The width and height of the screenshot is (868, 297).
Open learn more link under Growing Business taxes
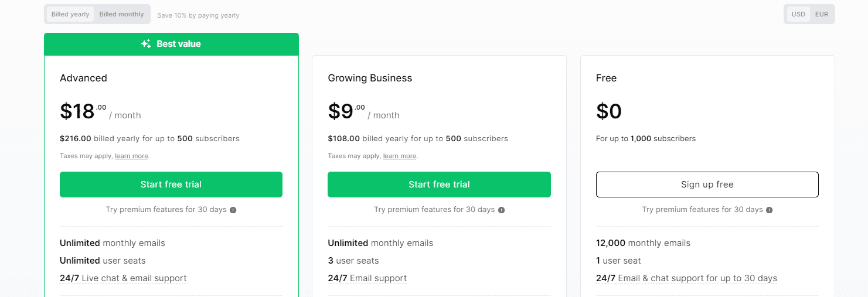tap(400, 156)
